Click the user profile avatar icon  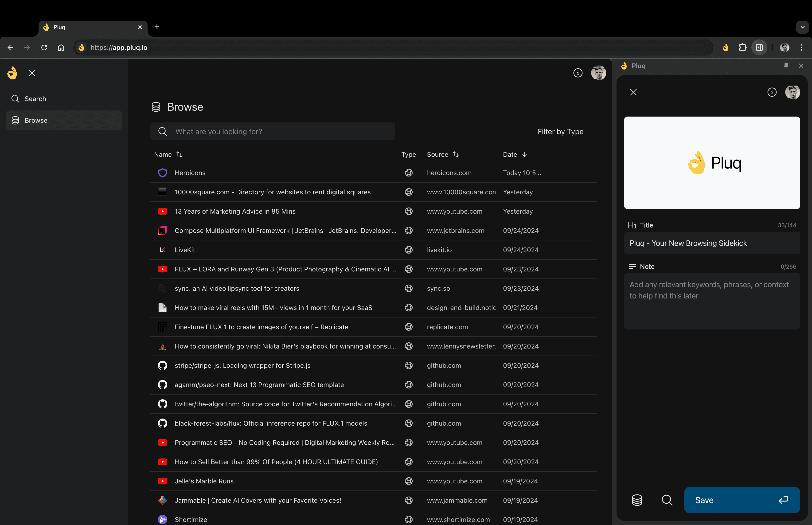pos(598,72)
